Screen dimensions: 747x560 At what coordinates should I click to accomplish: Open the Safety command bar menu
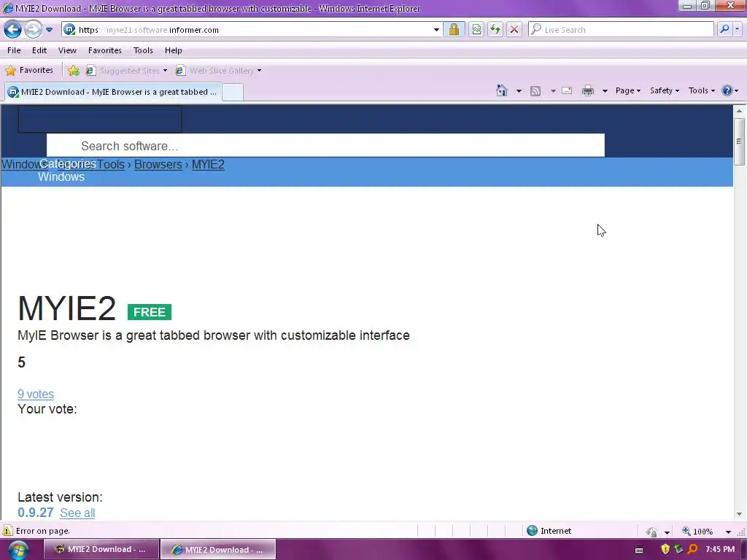click(x=665, y=90)
